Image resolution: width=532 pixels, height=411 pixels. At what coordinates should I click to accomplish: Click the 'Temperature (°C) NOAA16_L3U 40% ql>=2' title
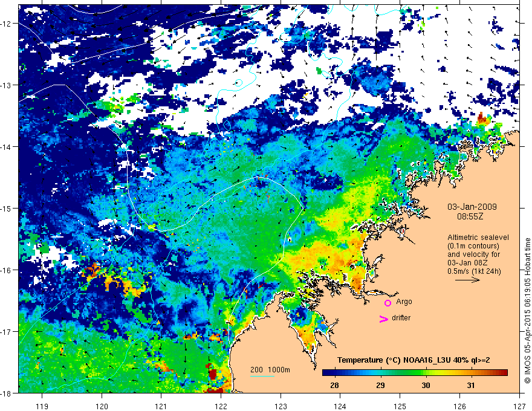(x=414, y=360)
